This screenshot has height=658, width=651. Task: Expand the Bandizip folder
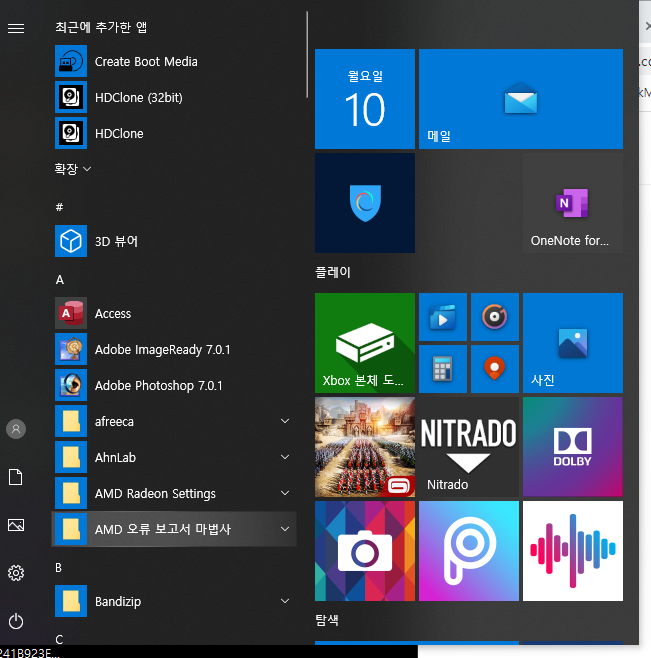click(285, 601)
